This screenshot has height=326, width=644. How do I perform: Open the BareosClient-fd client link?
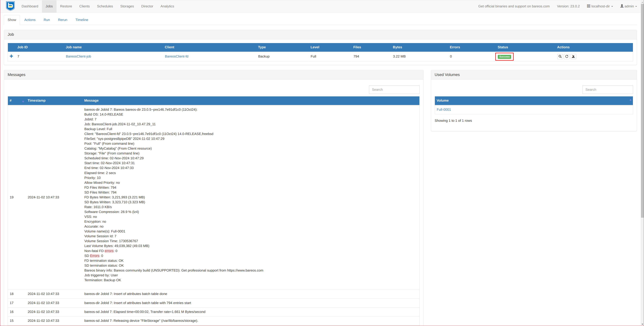pos(176,57)
